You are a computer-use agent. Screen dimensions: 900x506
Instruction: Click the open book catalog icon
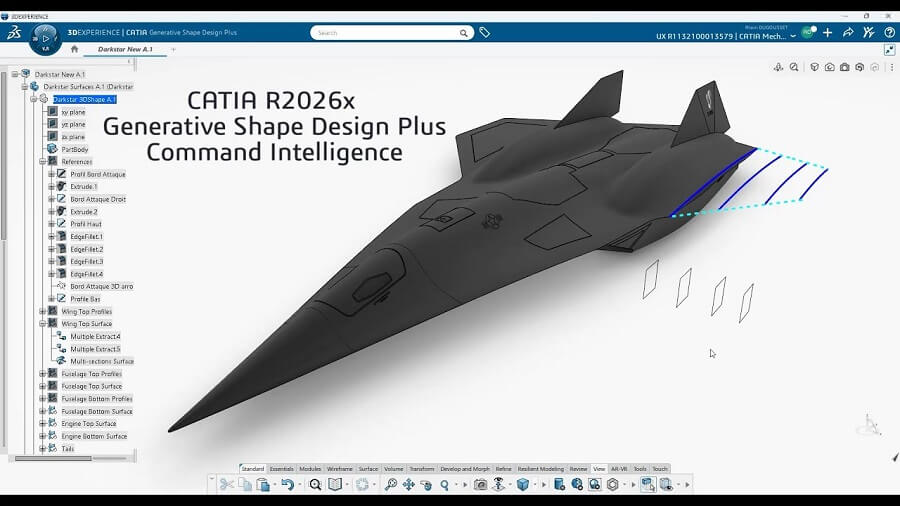[x=335, y=485]
